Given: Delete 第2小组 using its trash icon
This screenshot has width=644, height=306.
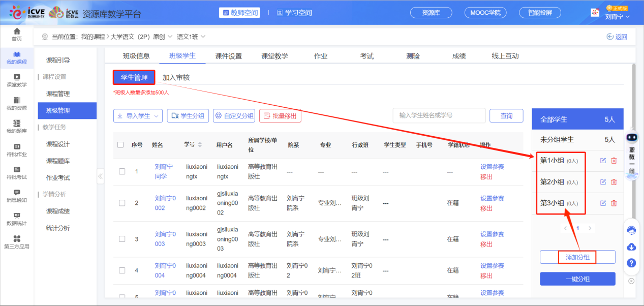Looking at the screenshot, I should [614, 182].
